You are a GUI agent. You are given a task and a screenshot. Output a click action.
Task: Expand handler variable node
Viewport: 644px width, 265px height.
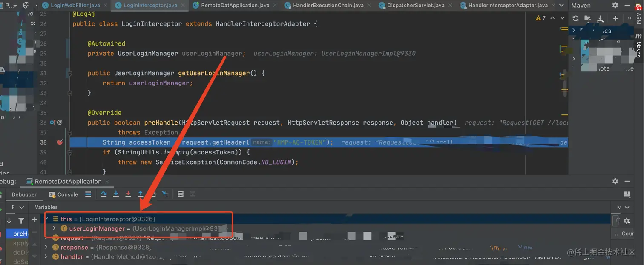(x=46, y=257)
